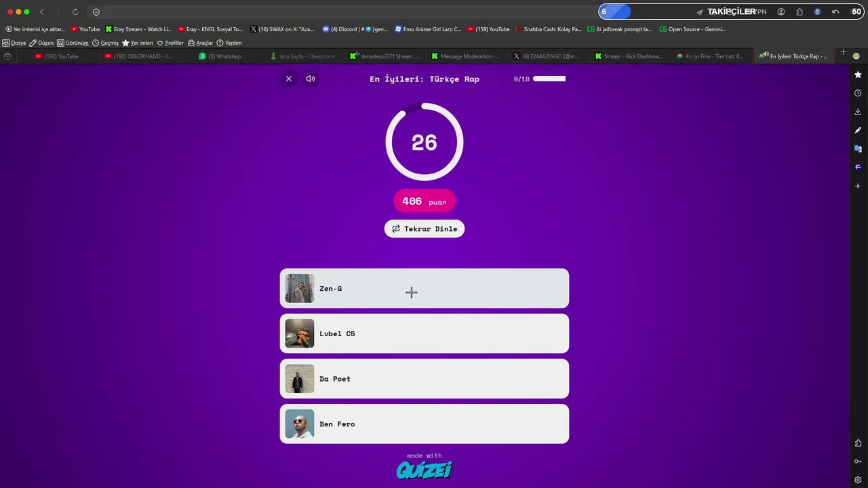Switch to the (3) WhatsApp tab

[x=220, y=56]
